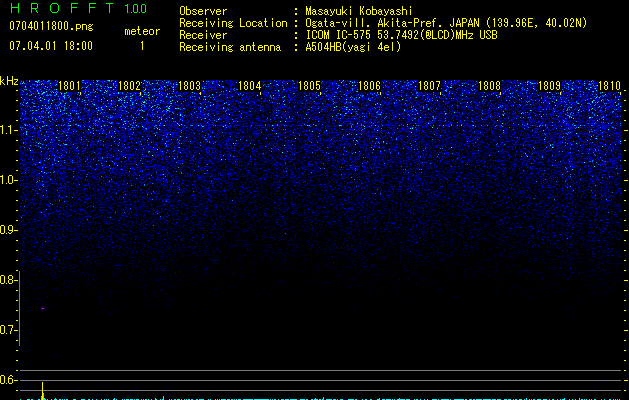Click the 1810 time marker
629x400 pixels.
click(609, 86)
